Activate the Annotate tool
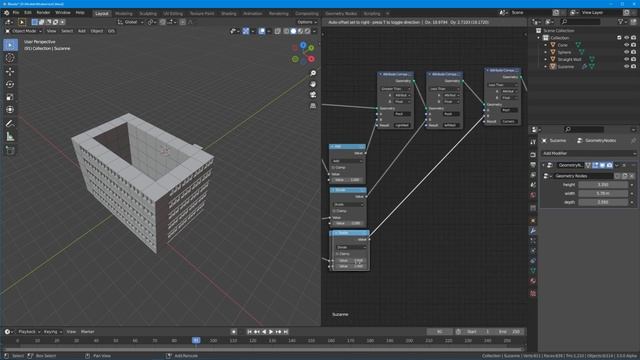The width and height of the screenshot is (640, 360). click(x=10, y=124)
